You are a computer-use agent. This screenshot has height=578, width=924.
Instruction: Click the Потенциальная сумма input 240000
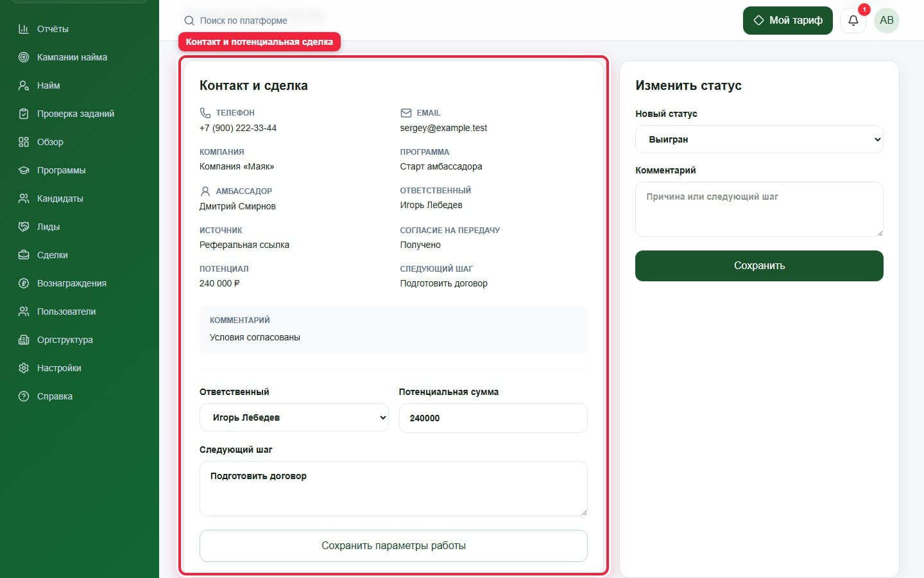click(493, 418)
